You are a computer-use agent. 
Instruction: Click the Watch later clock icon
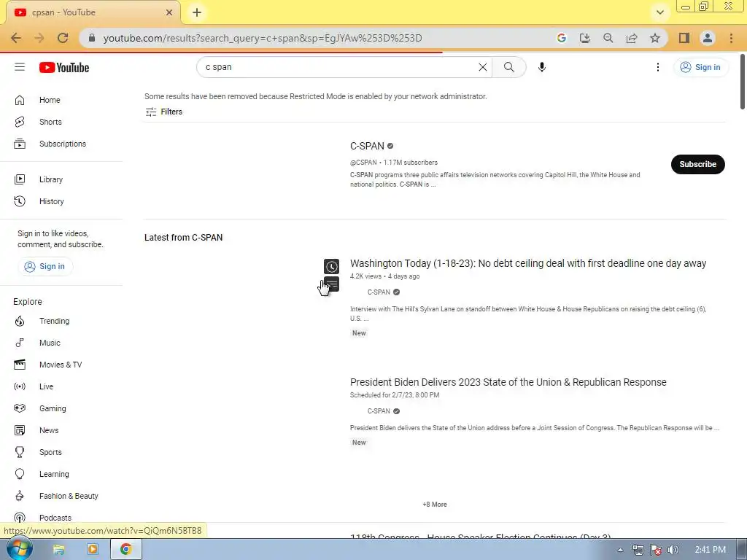point(332,266)
